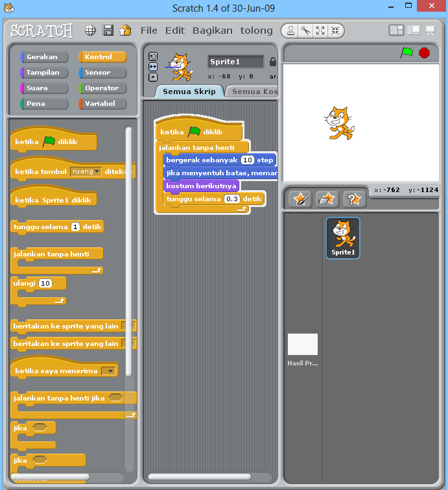Click the share project upload icon
The width and height of the screenshot is (448, 490).
[125, 31]
